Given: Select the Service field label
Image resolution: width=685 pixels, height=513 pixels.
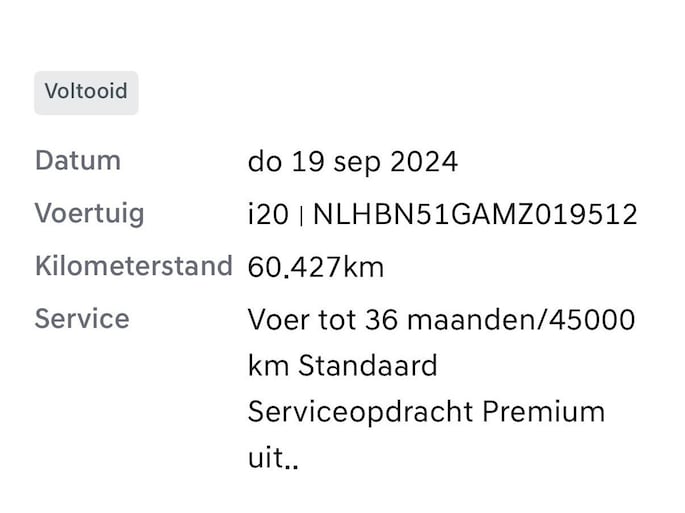Looking at the screenshot, I should click(82, 319).
